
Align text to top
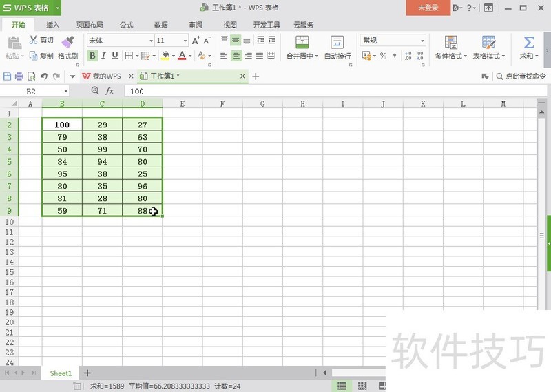(x=225, y=40)
